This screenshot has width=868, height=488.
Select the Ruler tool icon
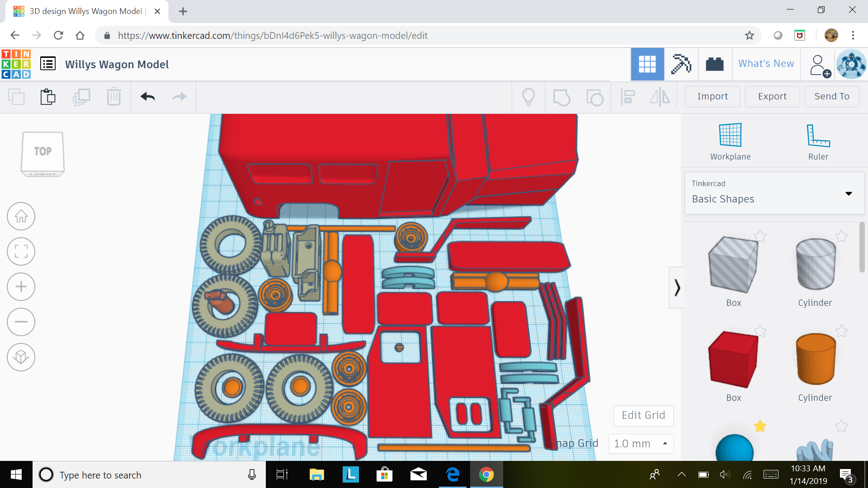pyautogui.click(x=818, y=136)
